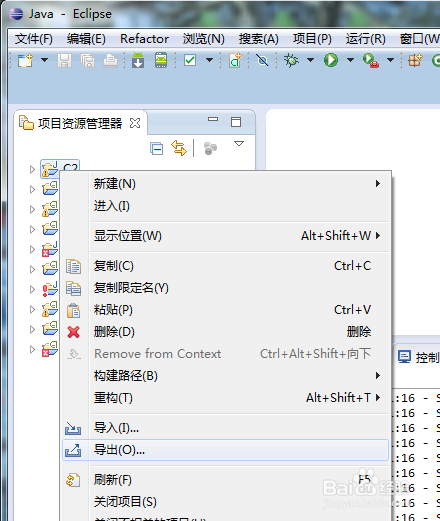Click the clipboard paste icon
This screenshot has height=521, width=440.
[73, 310]
